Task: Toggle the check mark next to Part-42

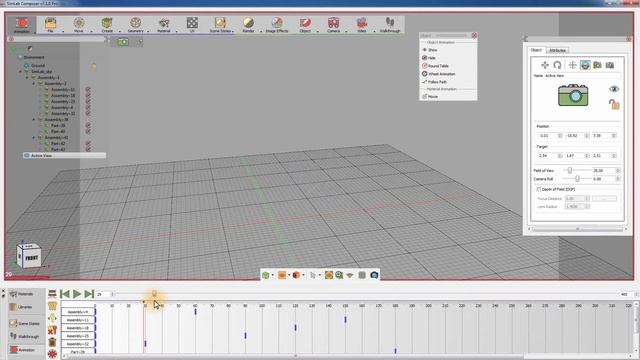Action: (x=88, y=144)
